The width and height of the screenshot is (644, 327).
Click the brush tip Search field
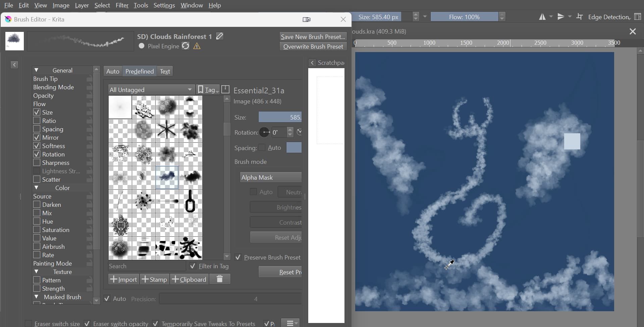(x=147, y=266)
